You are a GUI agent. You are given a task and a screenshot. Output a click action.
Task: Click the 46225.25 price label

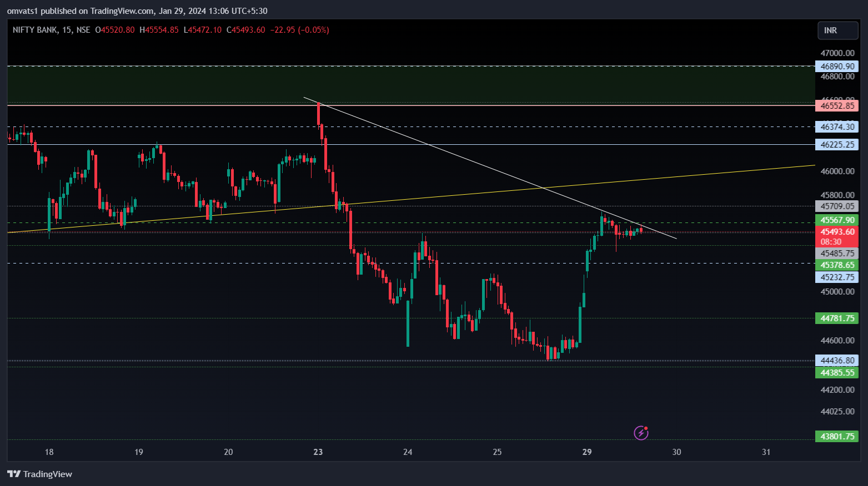tap(837, 144)
